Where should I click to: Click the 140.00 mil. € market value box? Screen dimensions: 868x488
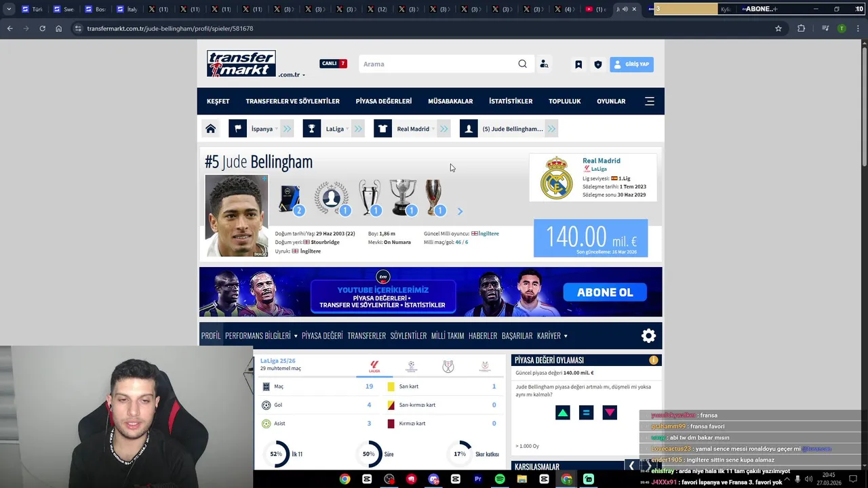(x=591, y=238)
